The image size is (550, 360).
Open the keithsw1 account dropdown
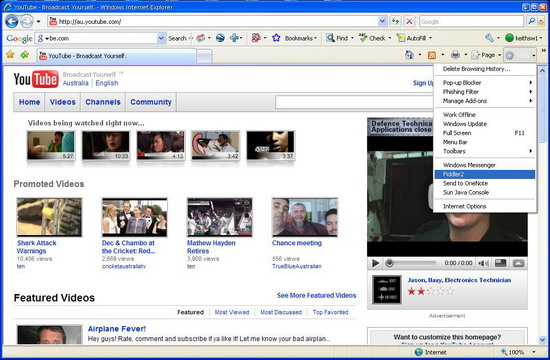(x=524, y=38)
